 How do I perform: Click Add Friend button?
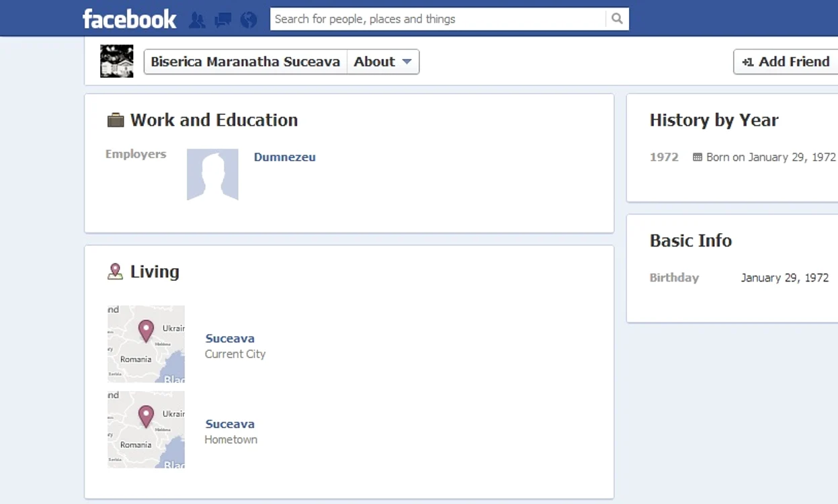[x=786, y=62]
